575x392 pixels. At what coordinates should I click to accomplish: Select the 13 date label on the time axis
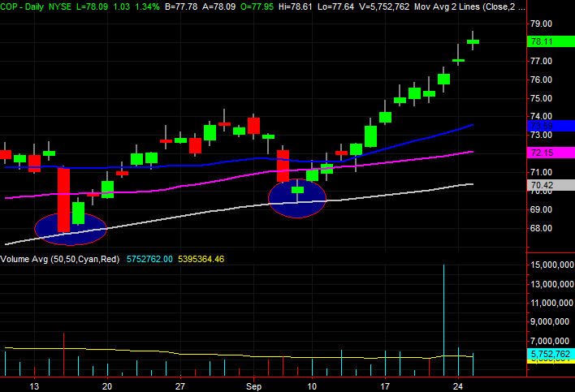click(34, 386)
